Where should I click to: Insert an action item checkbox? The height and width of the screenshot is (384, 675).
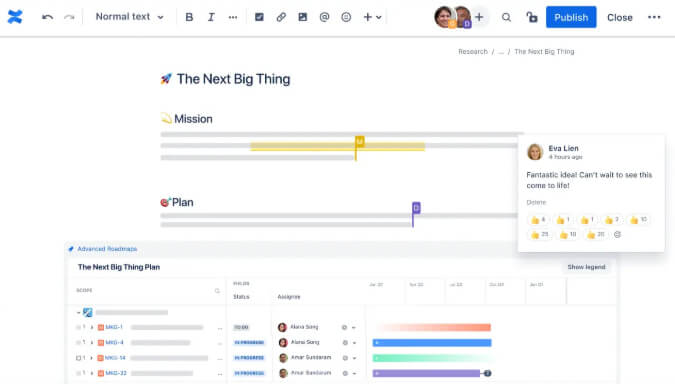click(259, 17)
